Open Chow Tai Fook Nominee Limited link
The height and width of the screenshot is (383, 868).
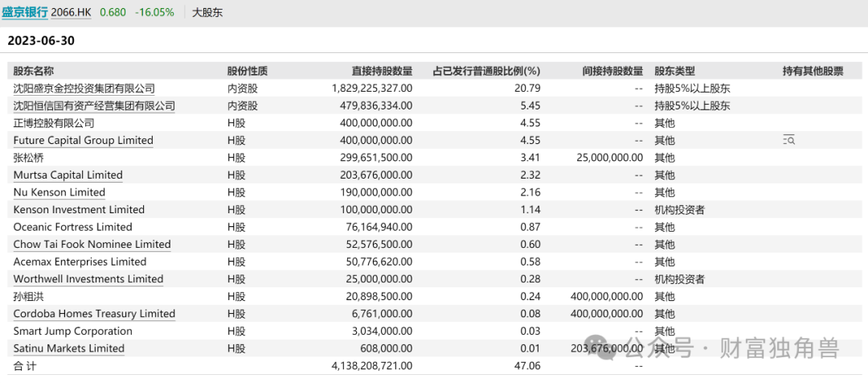click(x=92, y=245)
